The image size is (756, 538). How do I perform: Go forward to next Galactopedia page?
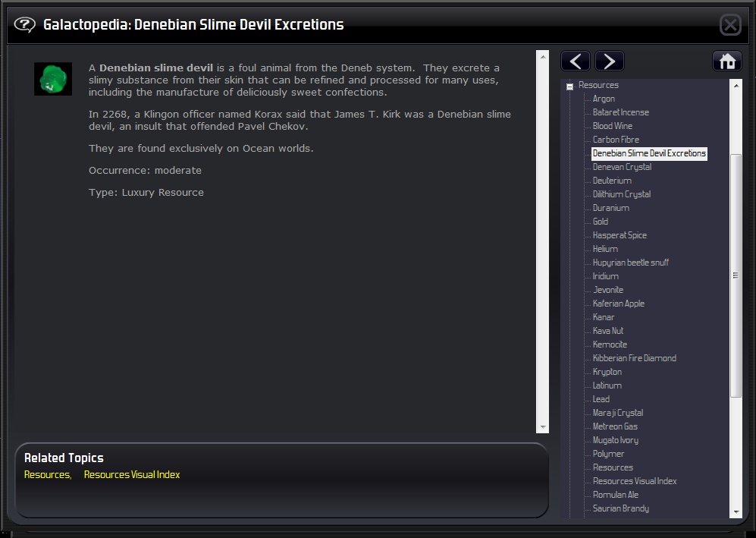pyautogui.click(x=610, y=61)
